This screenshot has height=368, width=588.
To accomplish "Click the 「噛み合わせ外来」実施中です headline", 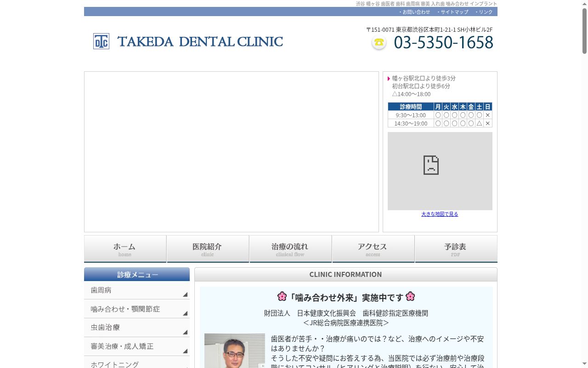I will (x=346, y=297).
